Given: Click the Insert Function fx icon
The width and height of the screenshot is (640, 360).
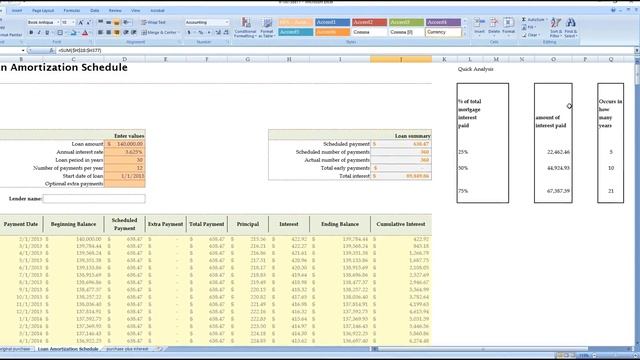Looking at the screenshot, I should 52,51.
